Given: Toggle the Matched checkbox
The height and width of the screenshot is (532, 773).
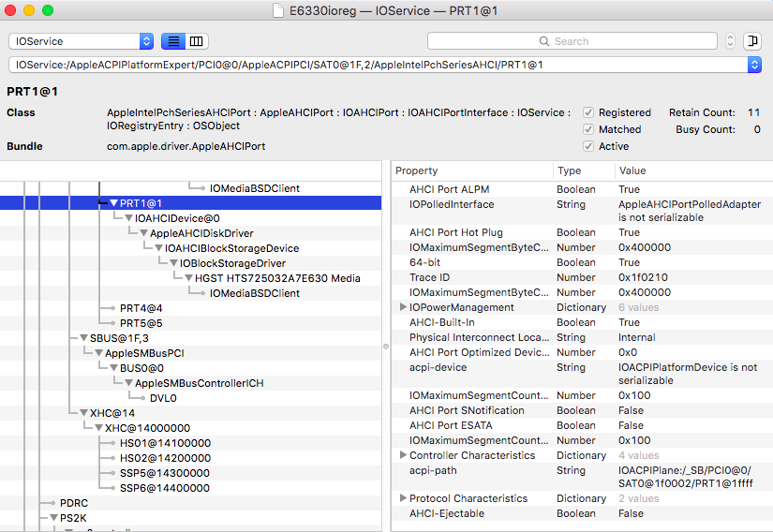Looking at the screenshot, I should coord(588,129).
